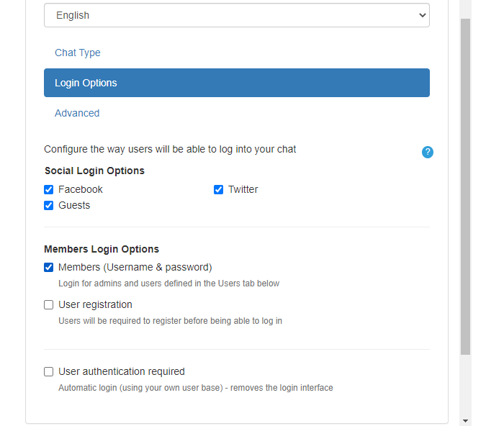Uncheck the Facebook login checkbox

tap(49, 190)
